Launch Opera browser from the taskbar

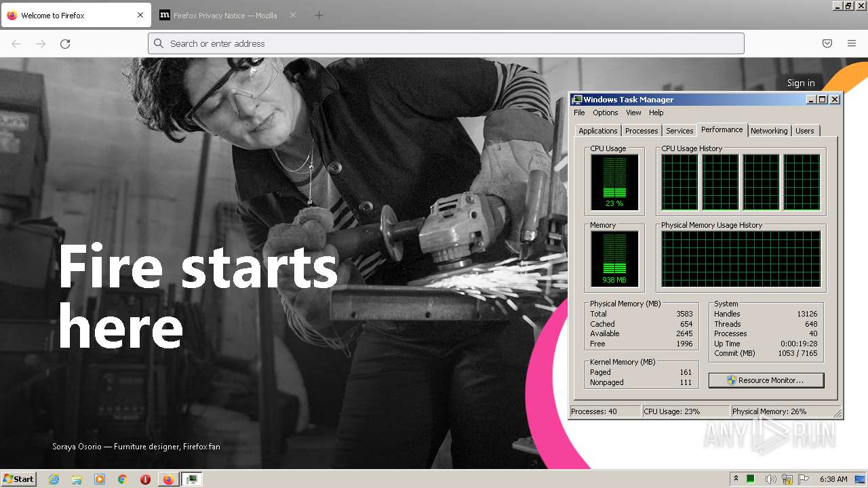pyautogui.click(x=145, y=479)
